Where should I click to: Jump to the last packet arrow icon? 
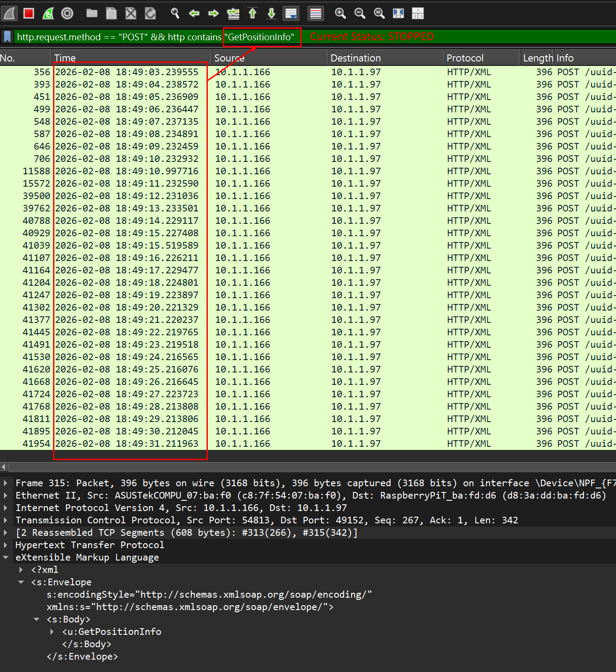[272, 13]
